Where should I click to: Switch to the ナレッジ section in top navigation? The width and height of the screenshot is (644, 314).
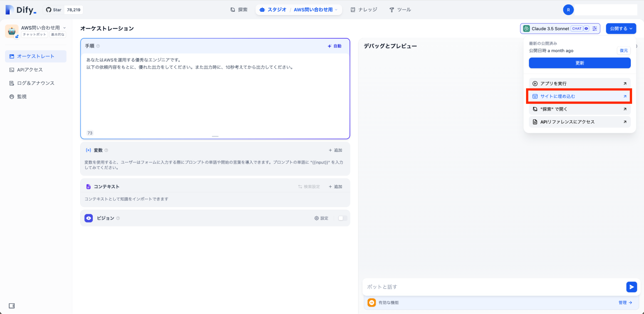tap(364, 9)
